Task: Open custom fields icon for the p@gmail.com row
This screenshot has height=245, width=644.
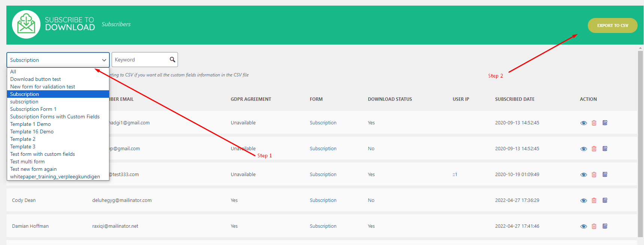Action: coord(605,148)
